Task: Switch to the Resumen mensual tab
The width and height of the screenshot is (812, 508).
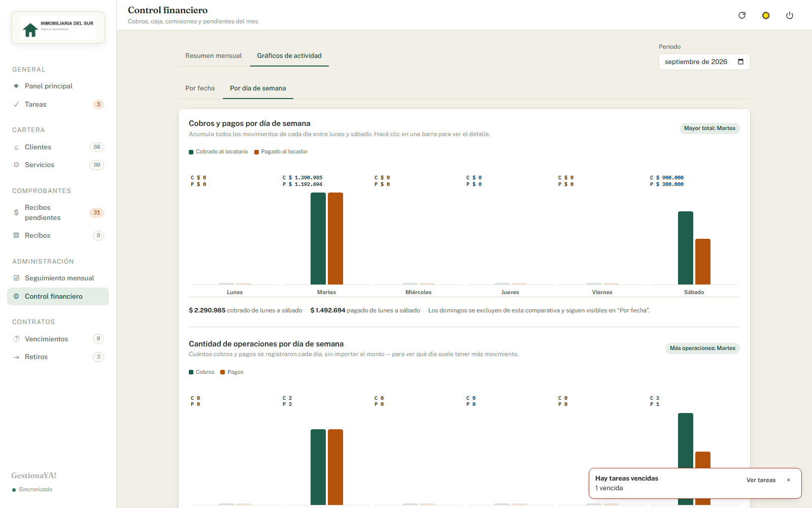Action: [213, 56]
